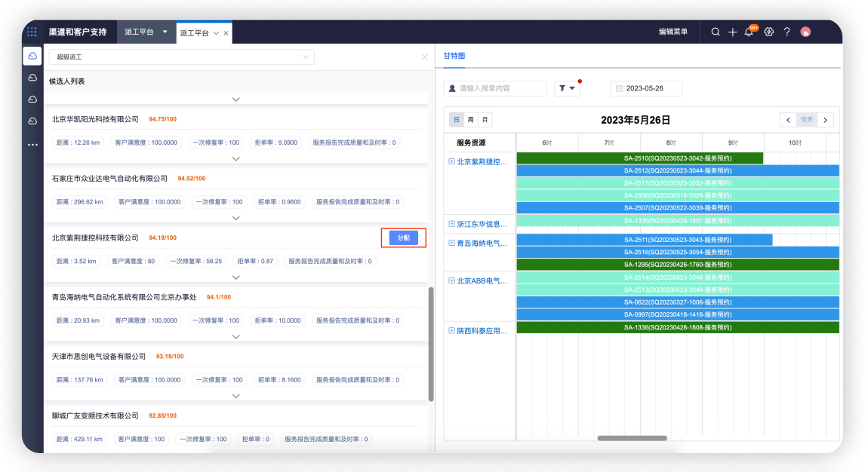Open the filter funnel dropdown
Image resolution: width=868 pixels, height=472 pixels.
pos(567,88)
